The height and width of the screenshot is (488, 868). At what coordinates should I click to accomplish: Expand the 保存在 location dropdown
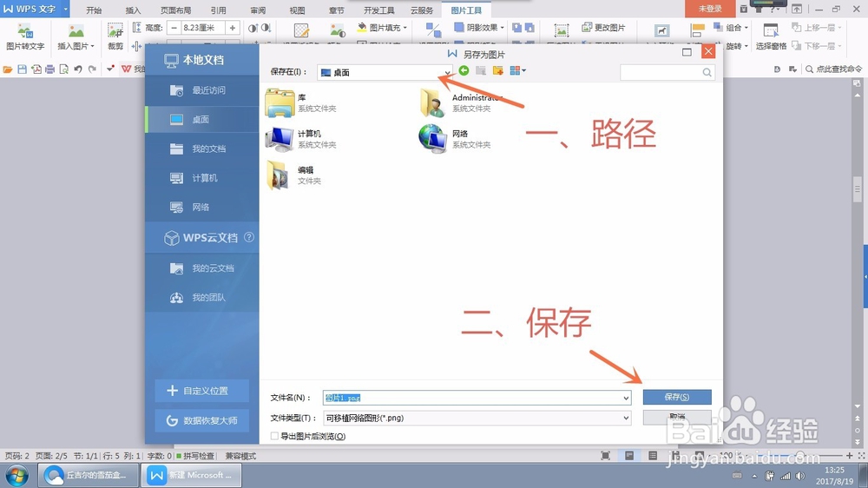447,73
